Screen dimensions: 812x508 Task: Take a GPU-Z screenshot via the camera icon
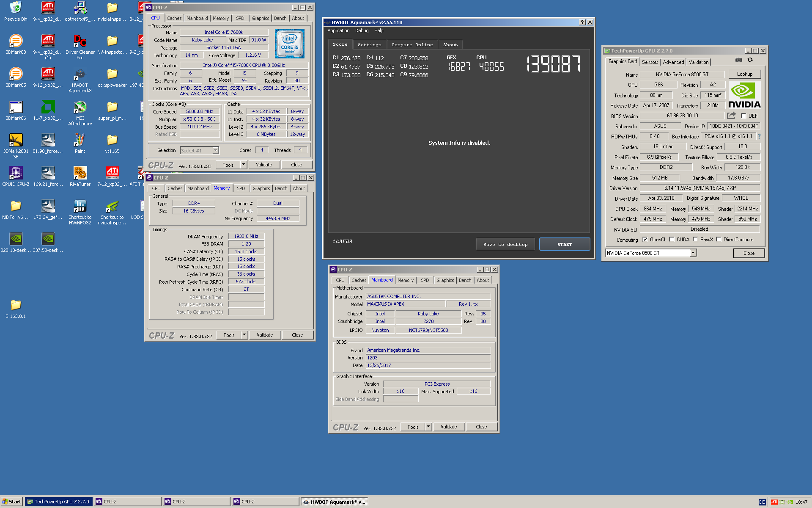[738, 60]
